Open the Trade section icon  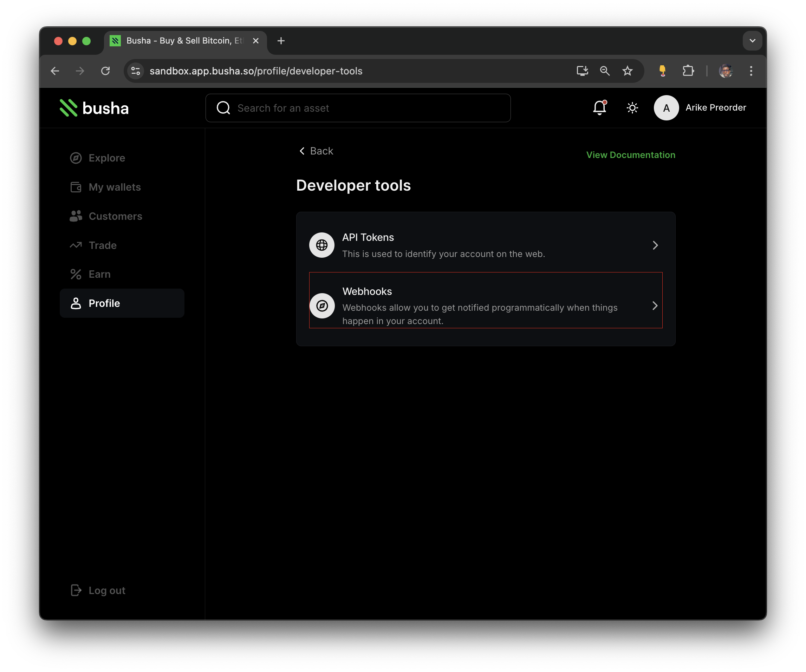click(76, 245)
